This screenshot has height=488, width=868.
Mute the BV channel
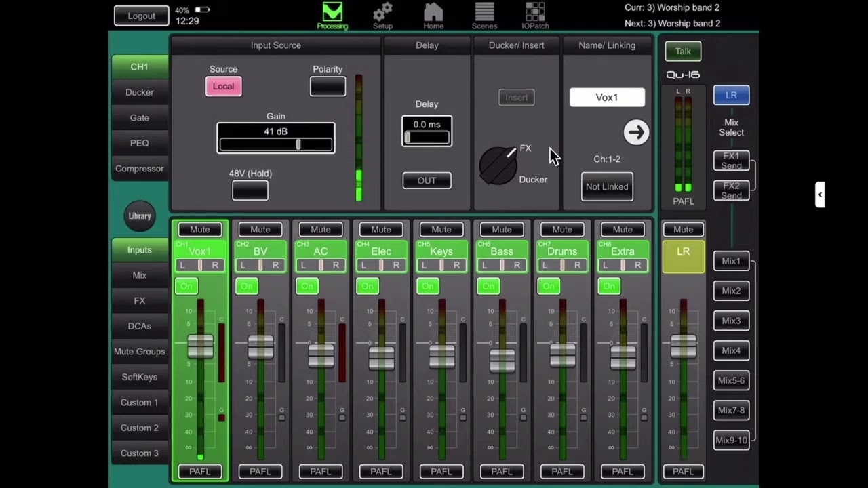(260, 230)
